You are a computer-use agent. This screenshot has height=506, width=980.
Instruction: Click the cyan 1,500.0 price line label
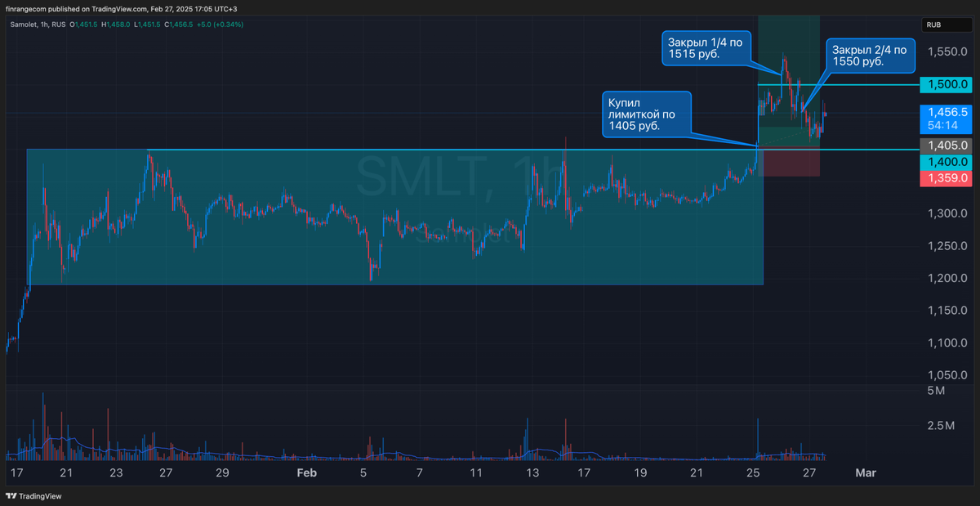(x=947, y=84)
